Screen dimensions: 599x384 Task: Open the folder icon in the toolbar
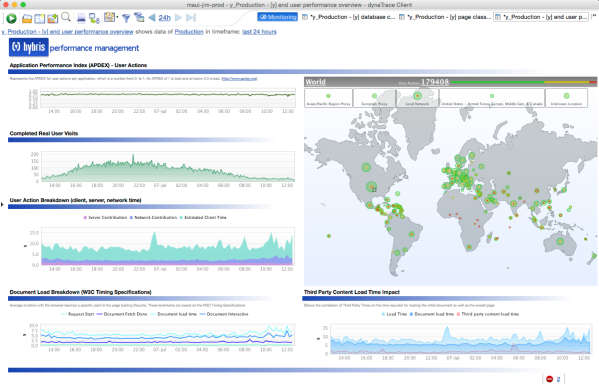point(26,18)
